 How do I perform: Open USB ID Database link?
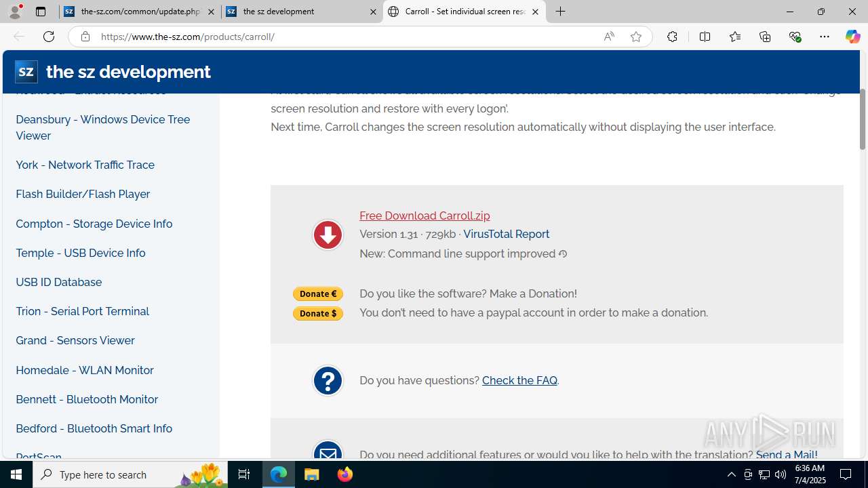coord(59,282)
